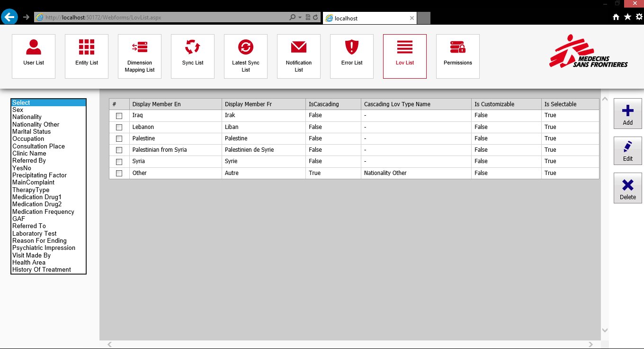The width and height of the screenshot is (644, 349).
Task: Choose Sex in the Lov type list
Action: tap(48, 110)
